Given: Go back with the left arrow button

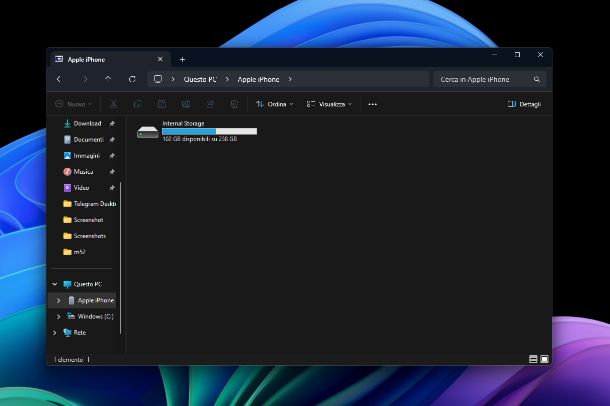Looking at the screenshot, I should (59, 79).
